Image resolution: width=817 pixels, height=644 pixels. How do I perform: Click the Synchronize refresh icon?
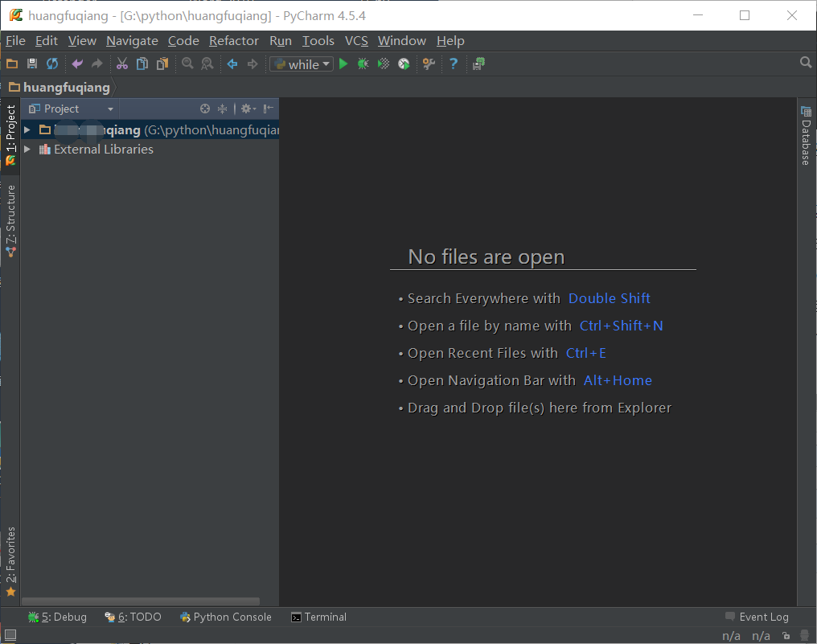point(52,64)
